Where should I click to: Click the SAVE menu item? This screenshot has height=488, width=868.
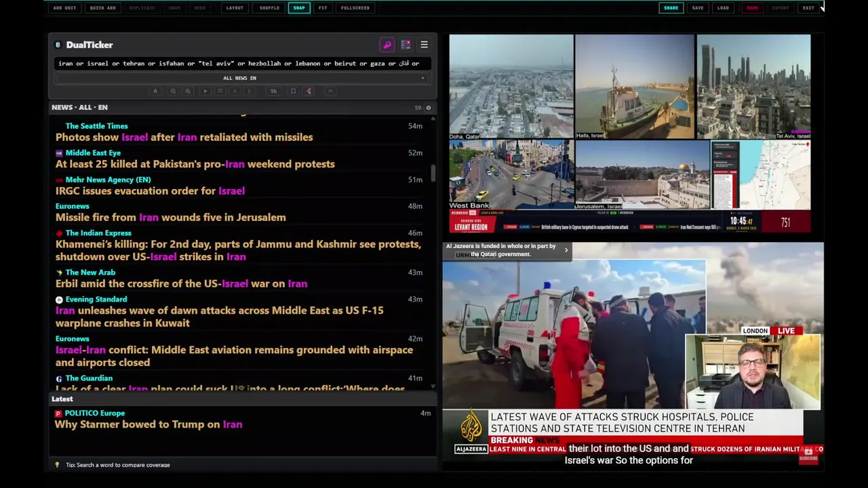pyautogui.click(x=698, y=8)
